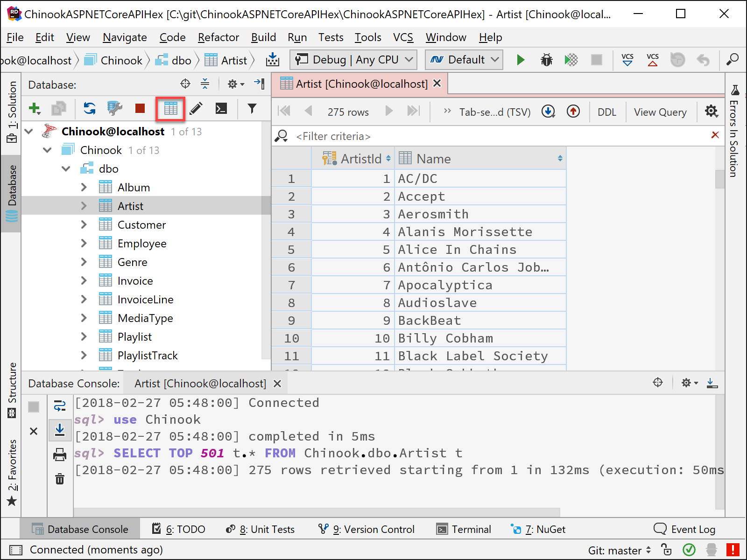Clear console output with trash icon
Image resolution: width=747 pixels, height=560 pixels.
tap(60, 479)
